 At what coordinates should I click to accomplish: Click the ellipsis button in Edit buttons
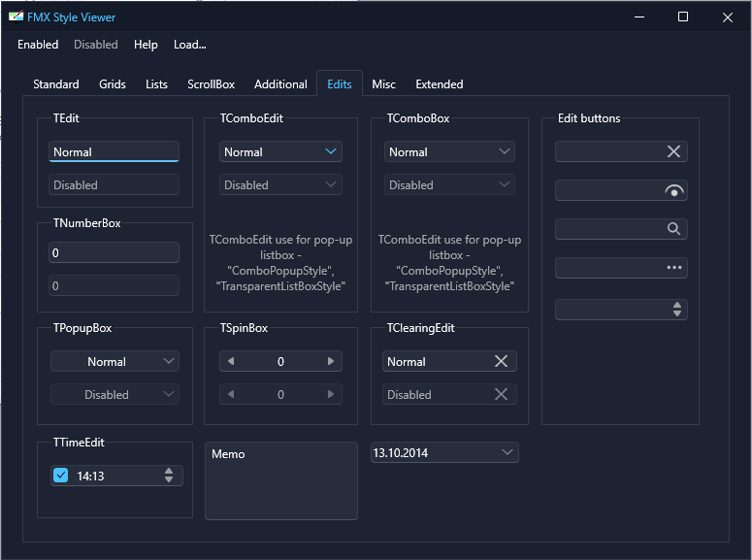click(673, 267)
